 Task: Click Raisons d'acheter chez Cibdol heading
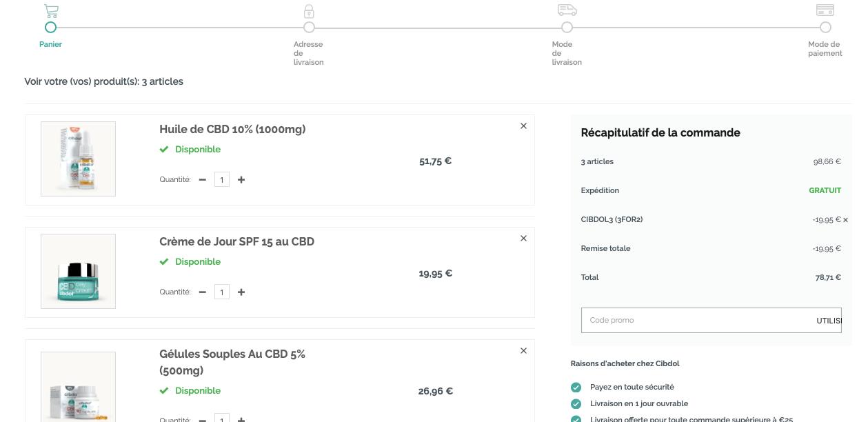(x=625, y=363)
